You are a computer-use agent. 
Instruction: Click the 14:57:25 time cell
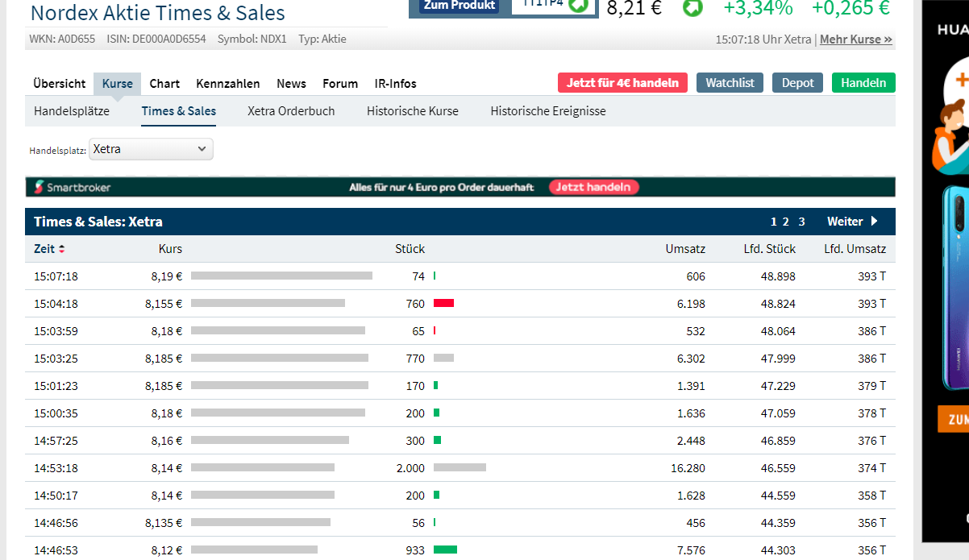point(56,441)
